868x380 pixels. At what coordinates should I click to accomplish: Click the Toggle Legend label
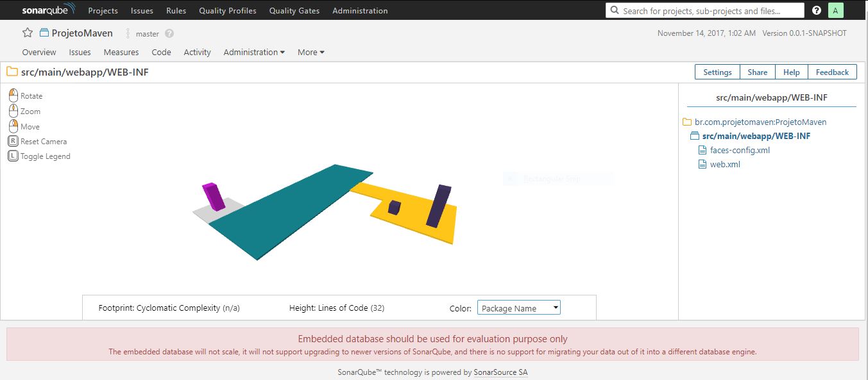coord(46,156)
